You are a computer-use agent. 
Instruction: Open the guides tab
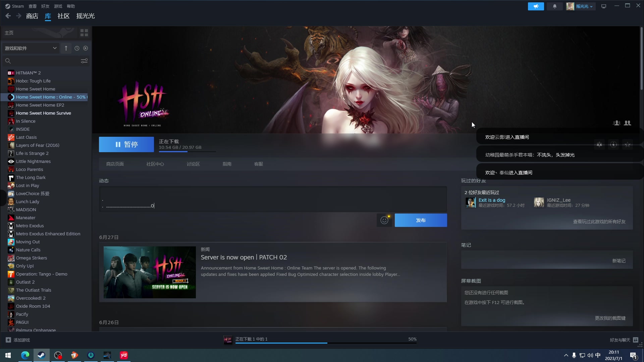pyautogui.click(x=227, y=164)
